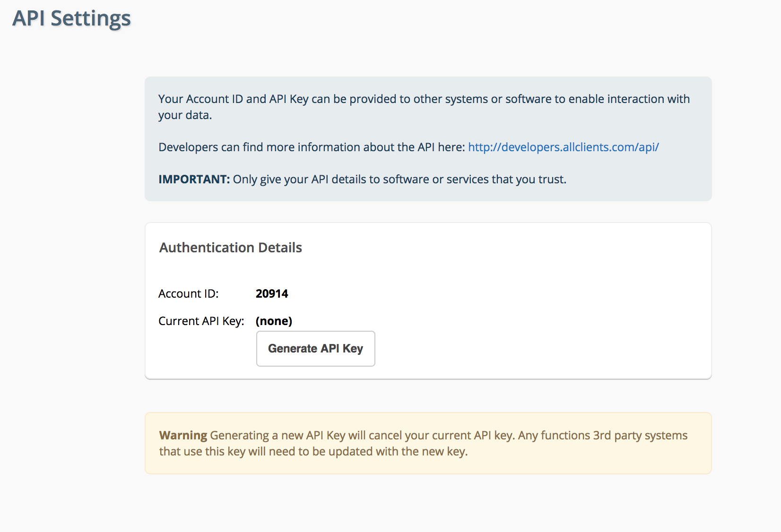Click the (none) API key value
This screenshot has width=781, height=532.
(274, 321)
